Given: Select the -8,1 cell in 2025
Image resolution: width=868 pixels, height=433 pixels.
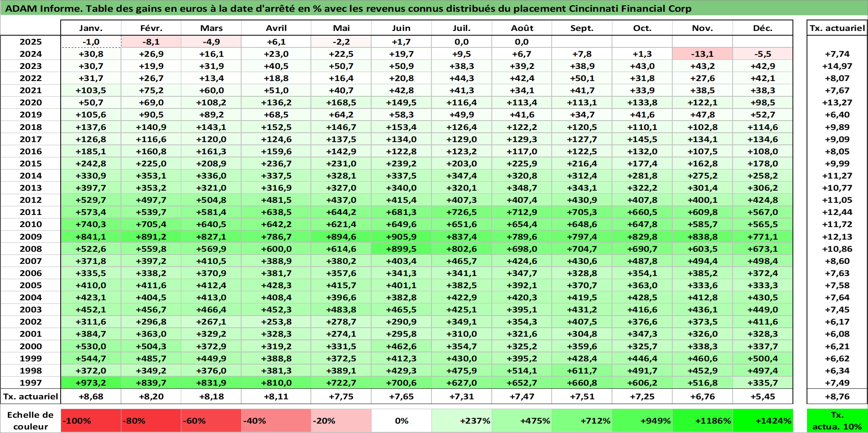Looking at the screenshot, I should 151,41.
